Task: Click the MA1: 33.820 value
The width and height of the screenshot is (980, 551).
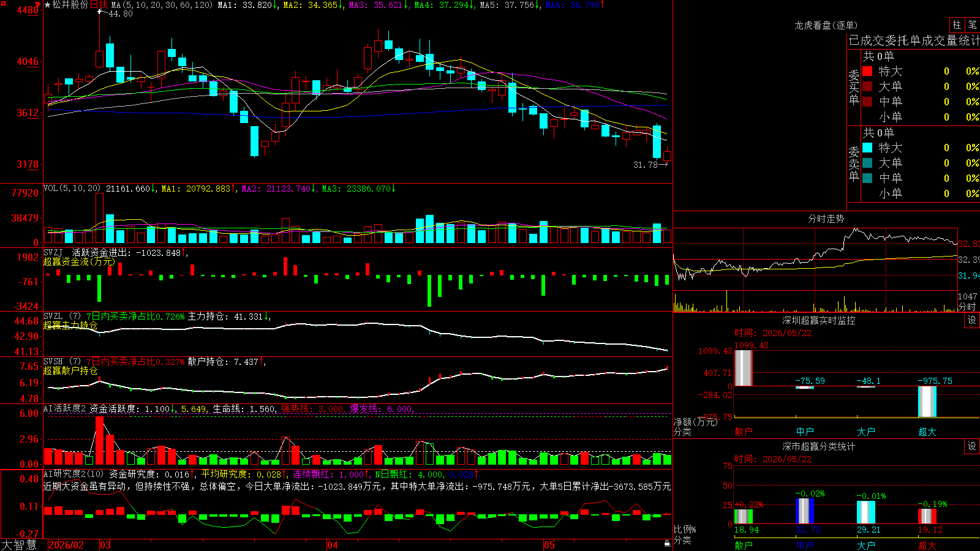Action: [247, 5]
